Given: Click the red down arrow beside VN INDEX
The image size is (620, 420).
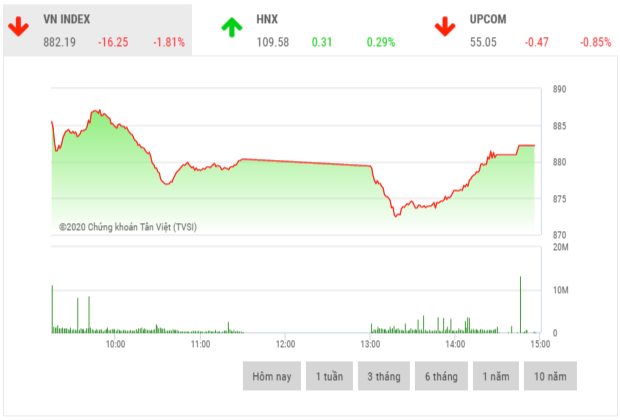Looking at the screenshot, I should (x=19, y=27).
